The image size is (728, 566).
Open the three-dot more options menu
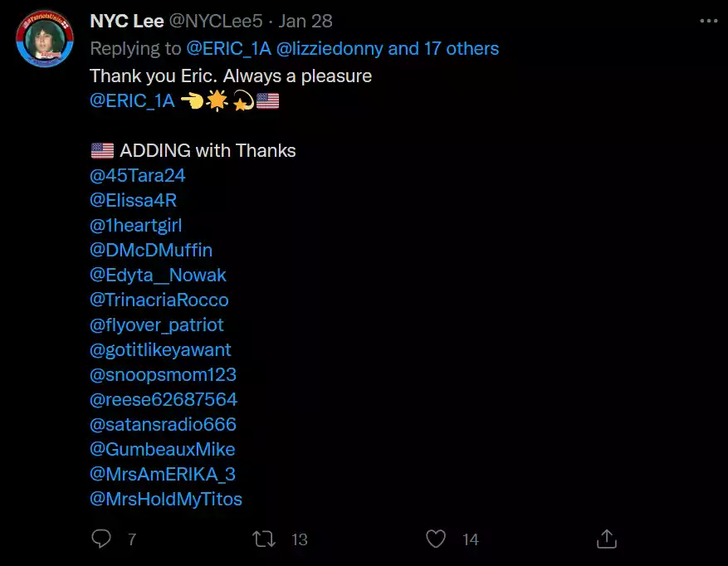tap(708, 21)
